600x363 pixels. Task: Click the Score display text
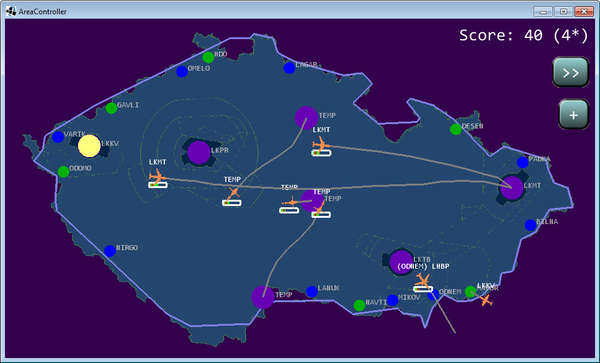[x=523, y=35]
